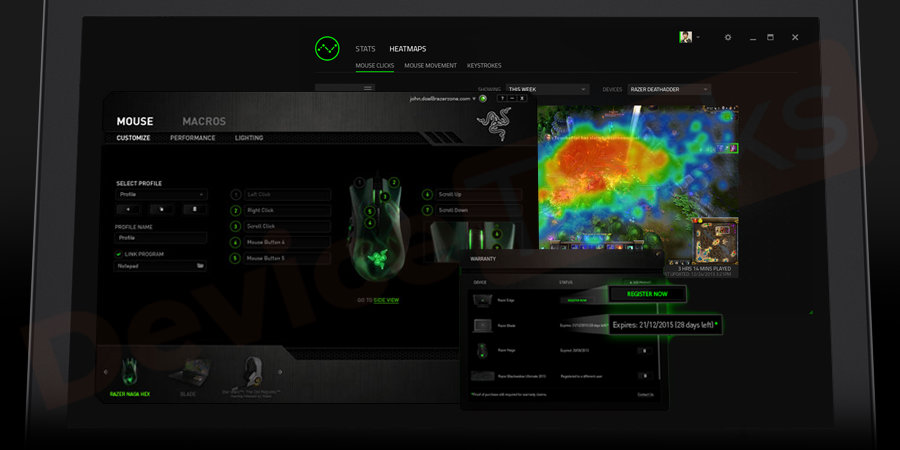The height and width of the screenshot is (450, 900).
Task: Delete BlackWidow Ultimate warranty entry trash icon
Action: point(645,376)
